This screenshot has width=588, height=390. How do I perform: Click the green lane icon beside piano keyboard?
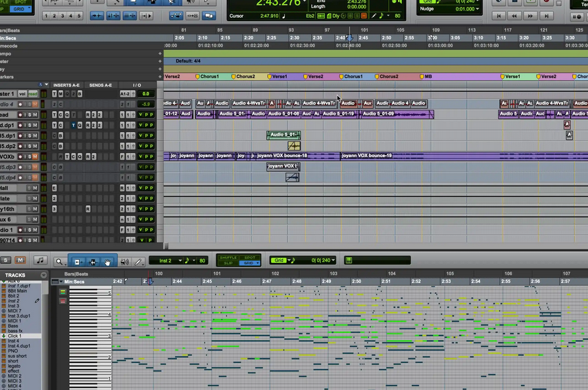pyautogui.click(x=62, y=292)
